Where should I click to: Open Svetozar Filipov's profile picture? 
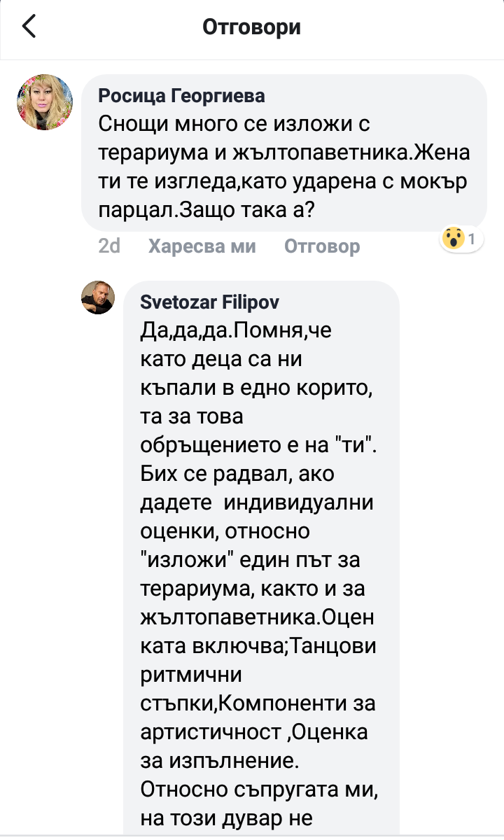point(99,297)
